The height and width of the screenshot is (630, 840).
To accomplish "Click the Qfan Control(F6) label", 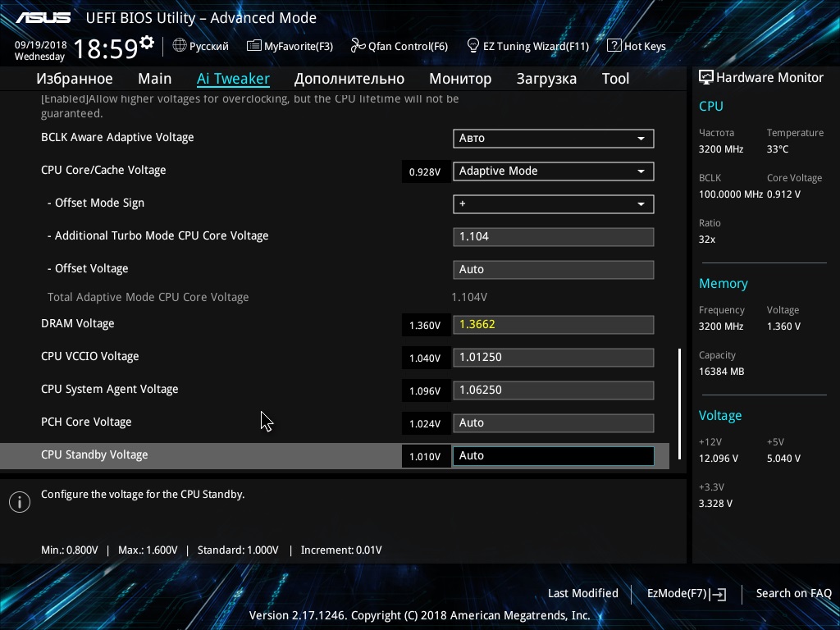I will coord(409,47).
